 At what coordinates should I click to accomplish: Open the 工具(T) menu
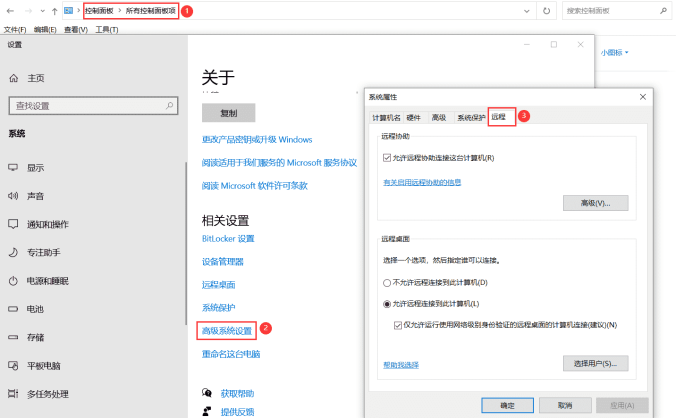[x=107, y=29]
